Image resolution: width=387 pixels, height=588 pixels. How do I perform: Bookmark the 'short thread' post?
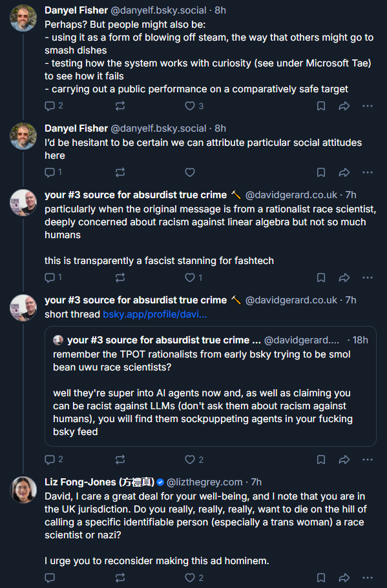click(x=321, y=460)
